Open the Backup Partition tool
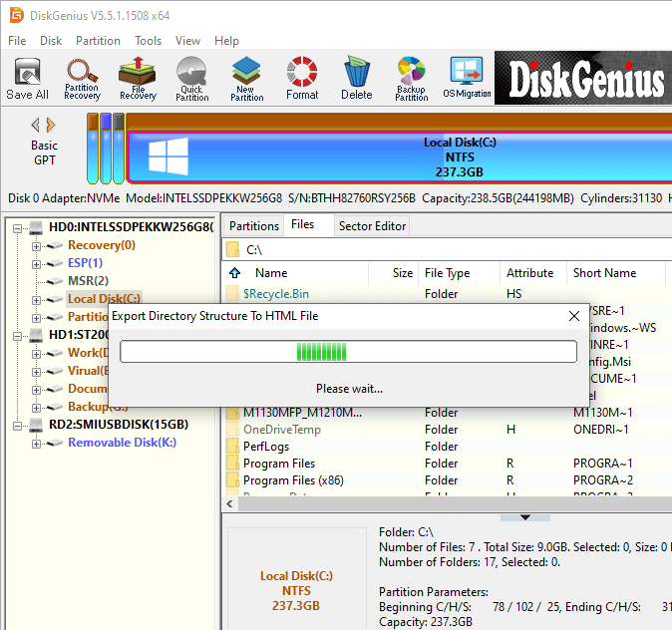 pos(411,78)
